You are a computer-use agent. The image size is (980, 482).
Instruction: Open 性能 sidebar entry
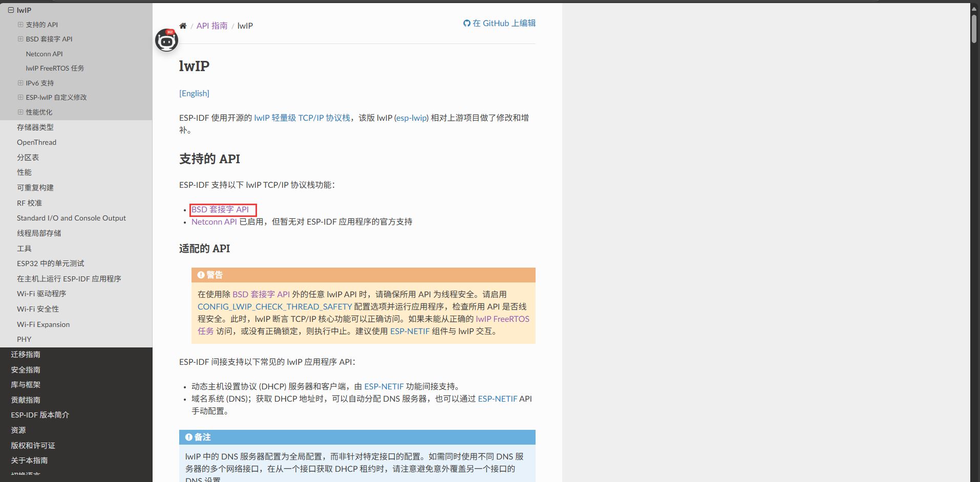click(x=24, y=172)
